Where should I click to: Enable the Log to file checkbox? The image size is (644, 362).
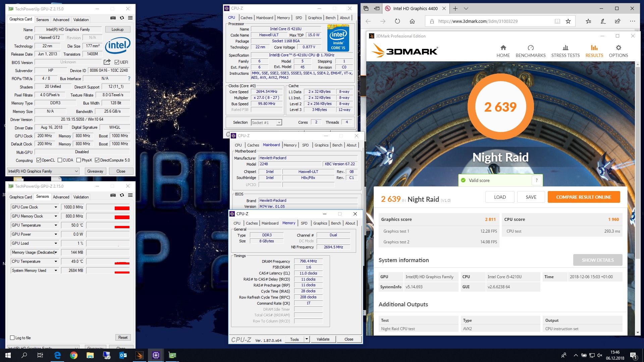coord(12,338)
